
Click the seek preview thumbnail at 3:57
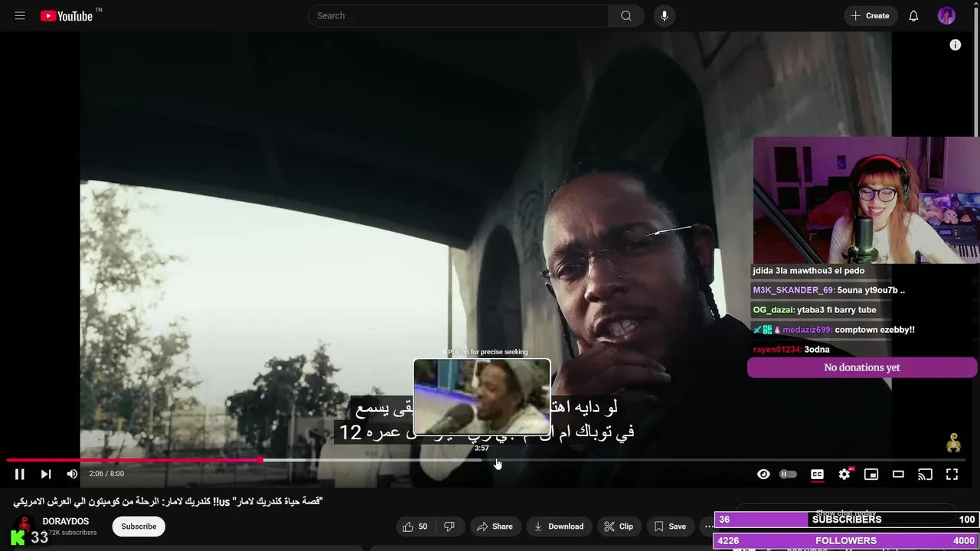(482, 396)
